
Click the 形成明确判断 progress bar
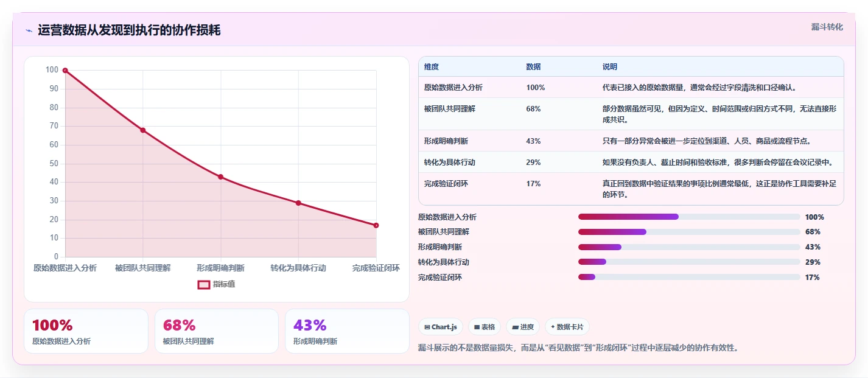click(x=689, y=247)
